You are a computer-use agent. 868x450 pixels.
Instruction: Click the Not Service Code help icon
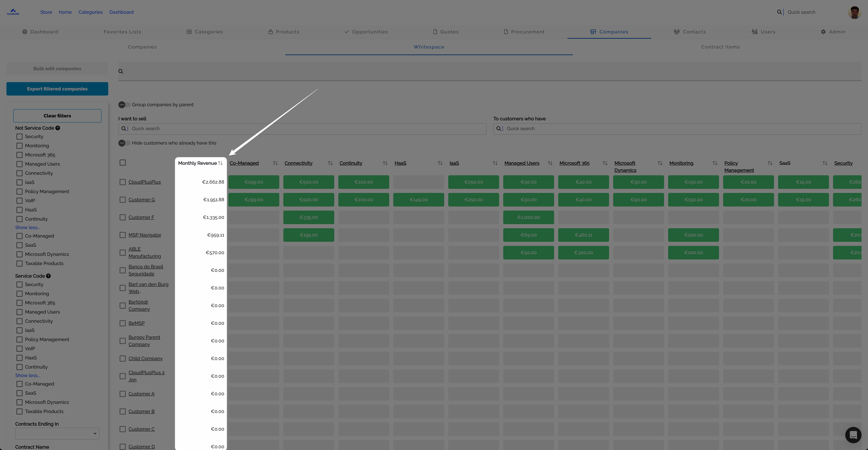(58, 128)
